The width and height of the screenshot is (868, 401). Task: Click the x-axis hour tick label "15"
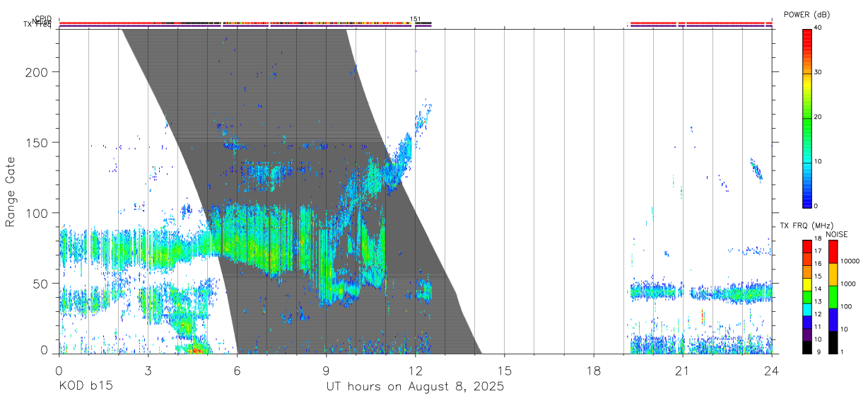(505, 370)
